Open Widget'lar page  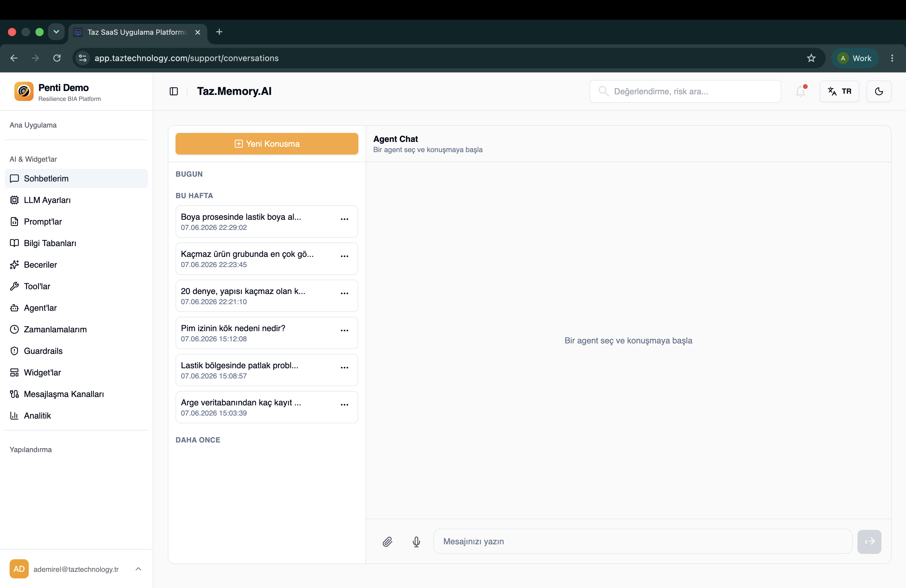click(x=76, y=372)
